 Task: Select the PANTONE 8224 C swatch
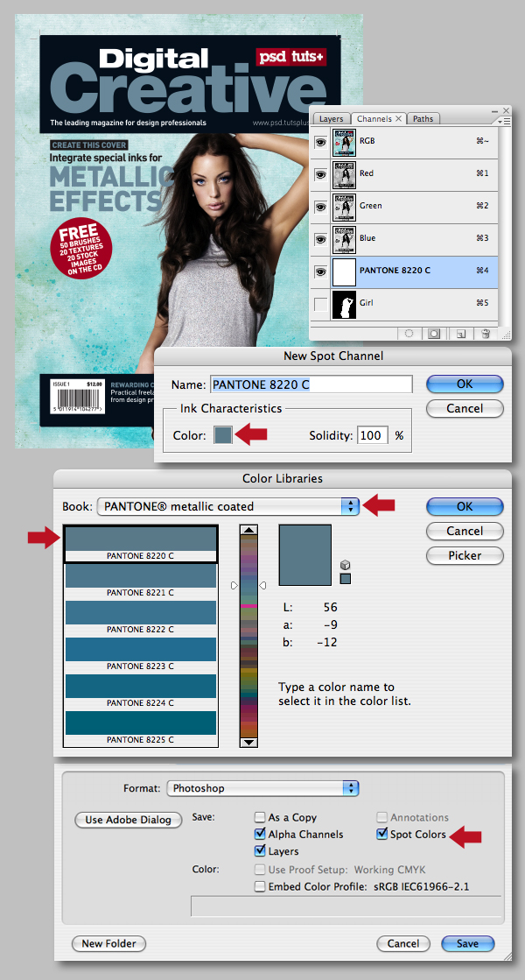point(141,691)
